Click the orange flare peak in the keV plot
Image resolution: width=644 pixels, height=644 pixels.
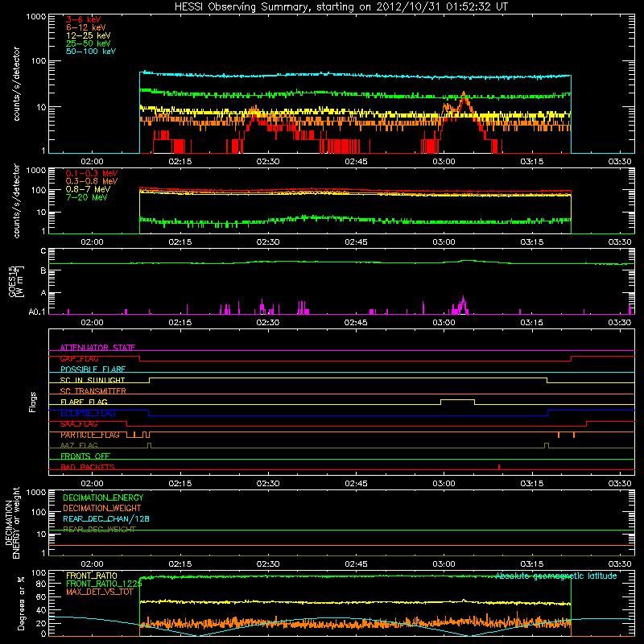464,94
